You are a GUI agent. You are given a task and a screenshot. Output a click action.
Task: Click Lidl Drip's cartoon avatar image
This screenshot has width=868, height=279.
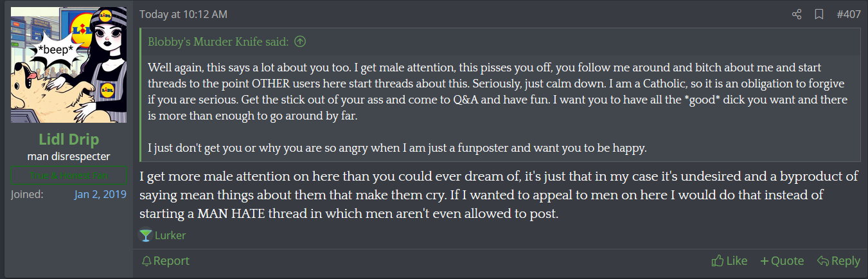[69, 65]
